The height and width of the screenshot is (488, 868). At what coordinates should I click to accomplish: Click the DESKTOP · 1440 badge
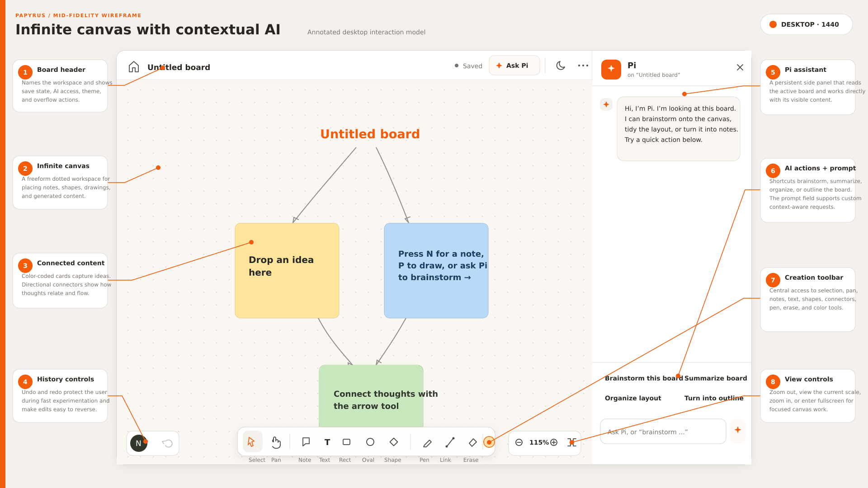tap(807, 24)
